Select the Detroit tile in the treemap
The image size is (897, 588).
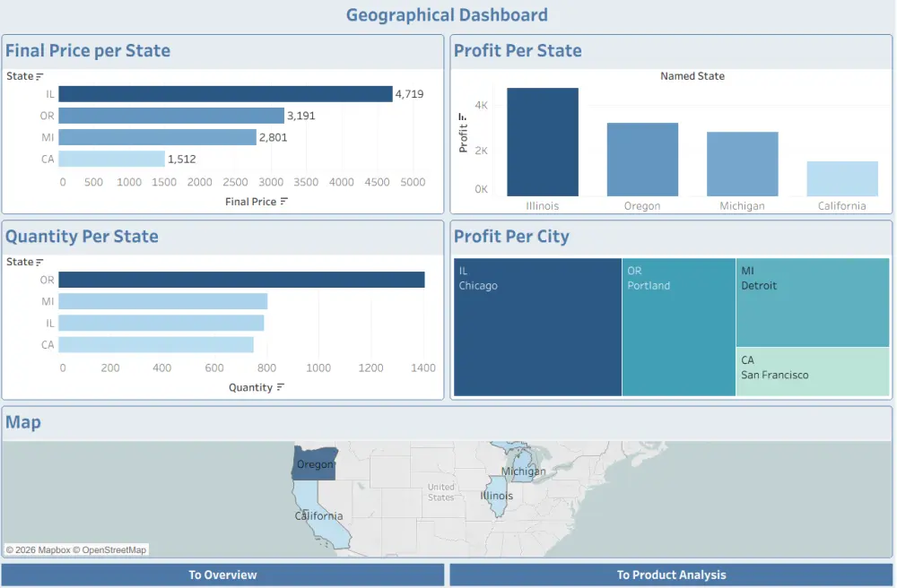point(812,300)
